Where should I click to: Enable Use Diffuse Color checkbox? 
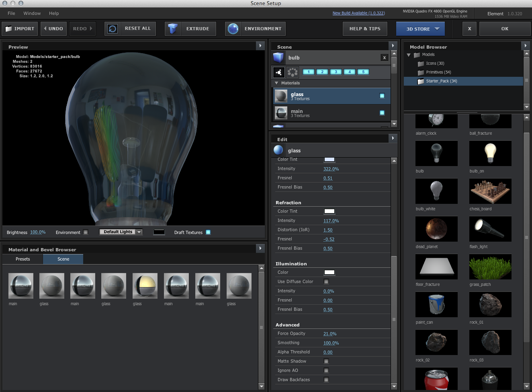point(326,281)
